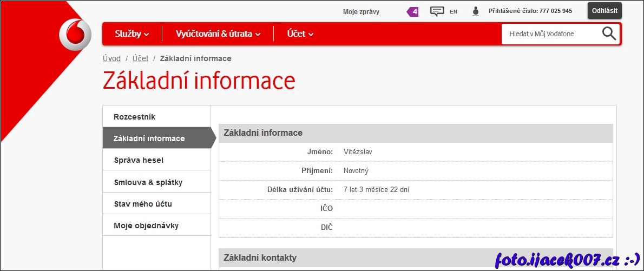Navigate to Účet breadcrumb link
This screenshot has width=644, height=271.
[x=140, y=58]
